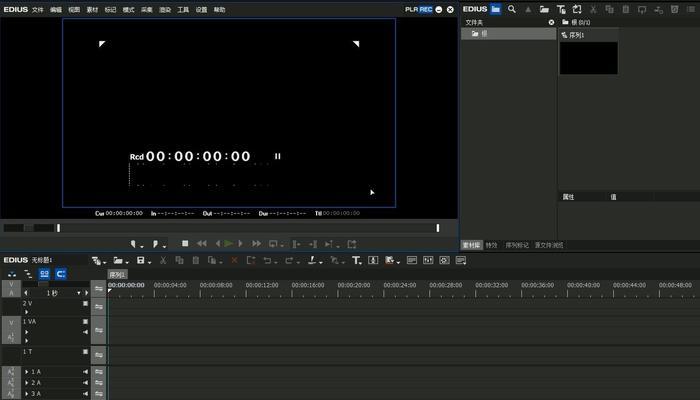The image size is (700, 400).
Task: Stop playback in preview
Action: 185,243
